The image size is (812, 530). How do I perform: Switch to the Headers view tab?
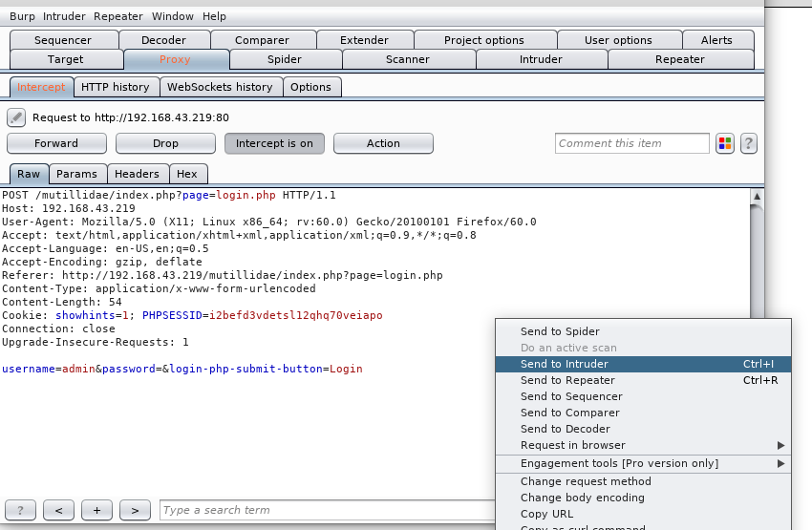point(137,174)
